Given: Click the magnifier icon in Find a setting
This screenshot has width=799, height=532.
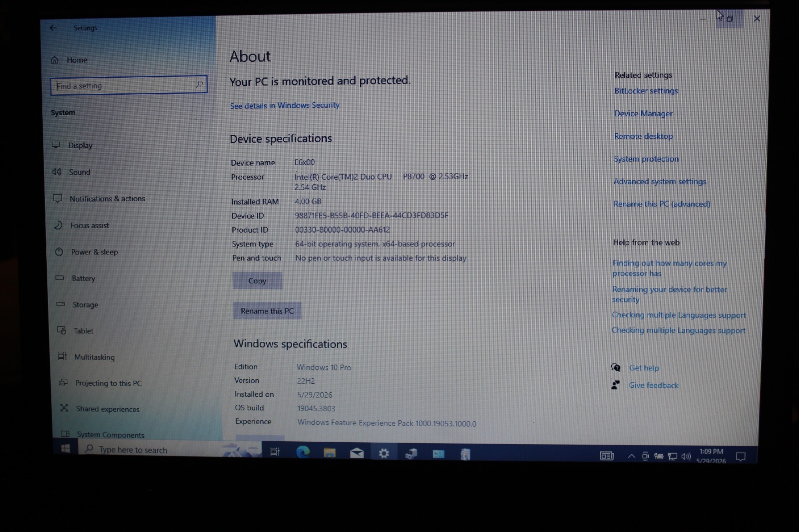Looking at the screenshot, I should click(x=199, y=84).
